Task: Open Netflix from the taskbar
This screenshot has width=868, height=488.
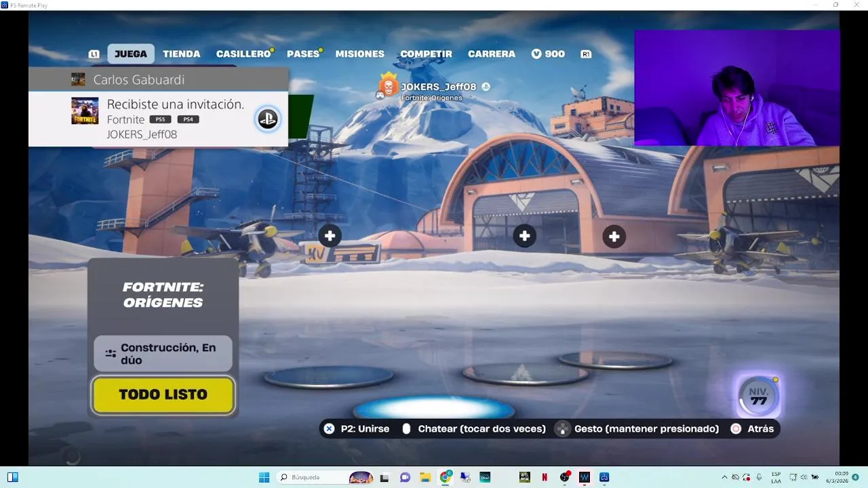Action: click(545, 477)
